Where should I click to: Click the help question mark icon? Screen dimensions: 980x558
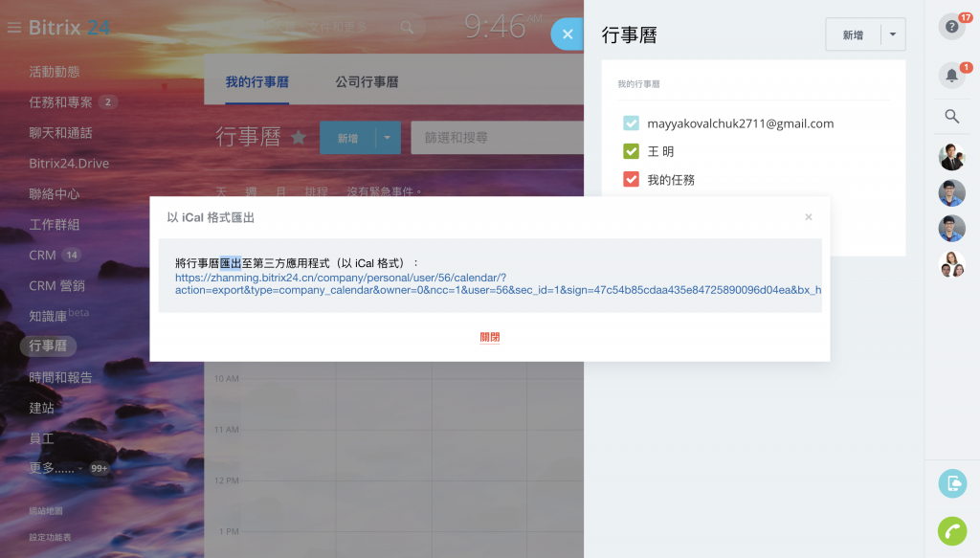coord(952,27)
